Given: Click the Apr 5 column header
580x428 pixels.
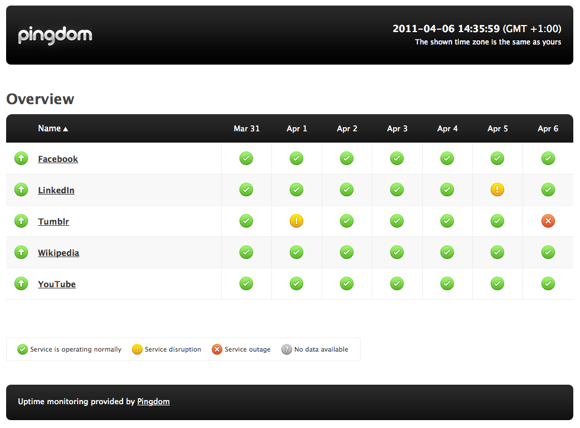Looking at the screenshot, I should (498, 129).
